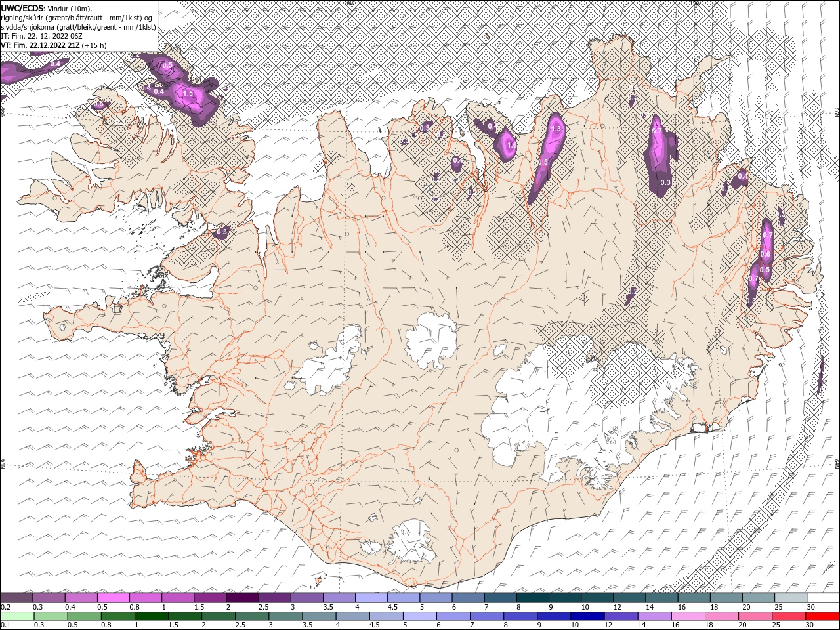Click the 'UWC/ECDS: Vindur (10m)' title line

click(x=47, y=8)
